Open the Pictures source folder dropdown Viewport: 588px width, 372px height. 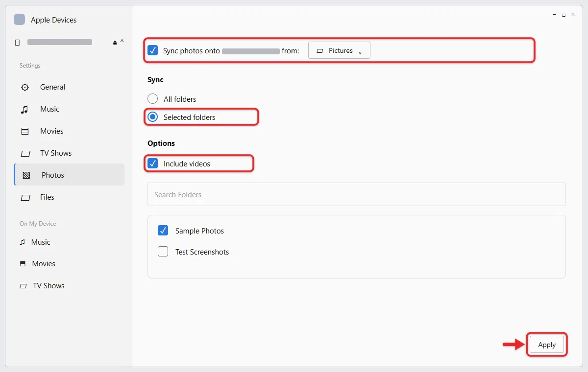(x=339, y=50)
